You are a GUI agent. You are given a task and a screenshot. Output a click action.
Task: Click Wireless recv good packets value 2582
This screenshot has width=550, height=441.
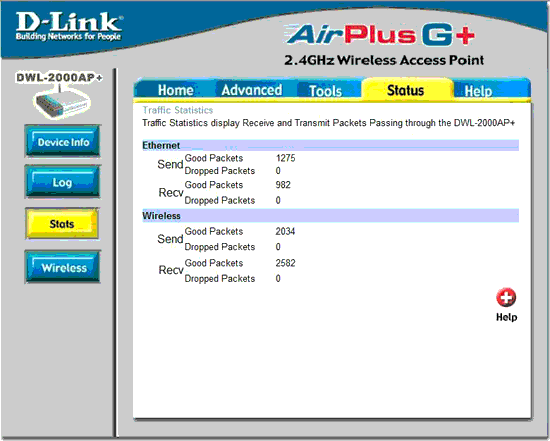pos(285,263)
